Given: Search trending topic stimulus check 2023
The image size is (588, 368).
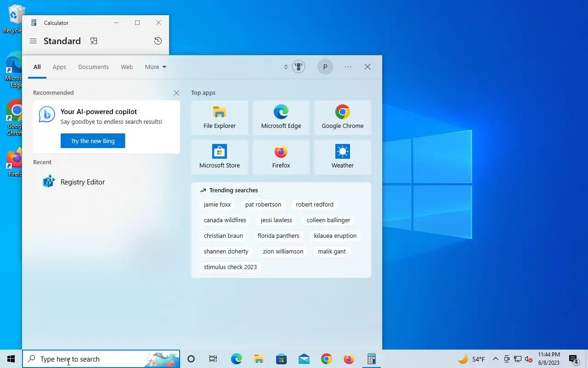Looking at the screenshot, I should tap(230, 267).
